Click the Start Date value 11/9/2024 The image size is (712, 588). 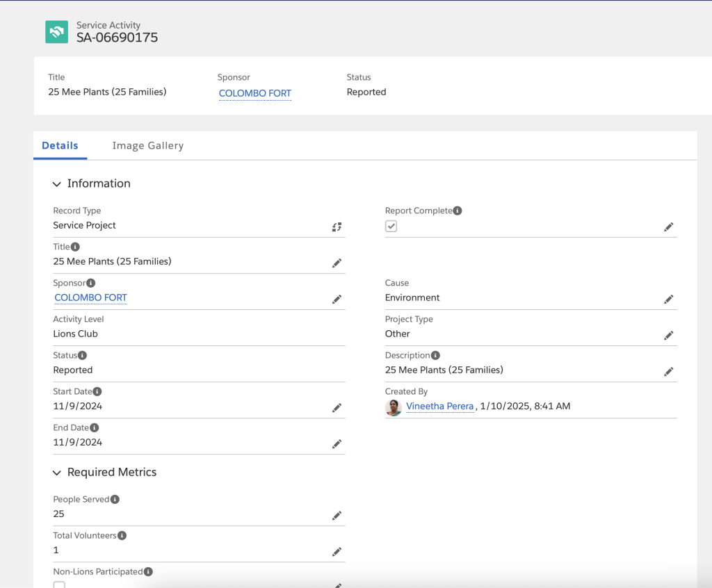pyautogui.click(x=78, y=406)
